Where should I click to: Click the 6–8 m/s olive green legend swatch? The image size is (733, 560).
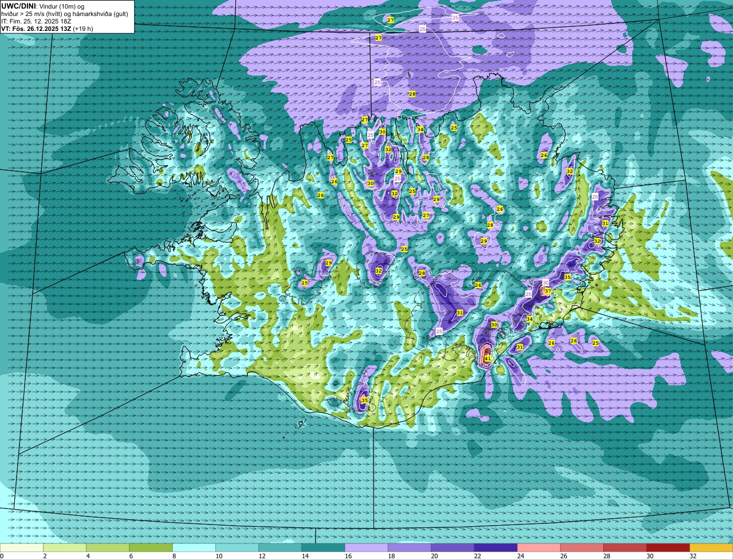click(151, 548)
